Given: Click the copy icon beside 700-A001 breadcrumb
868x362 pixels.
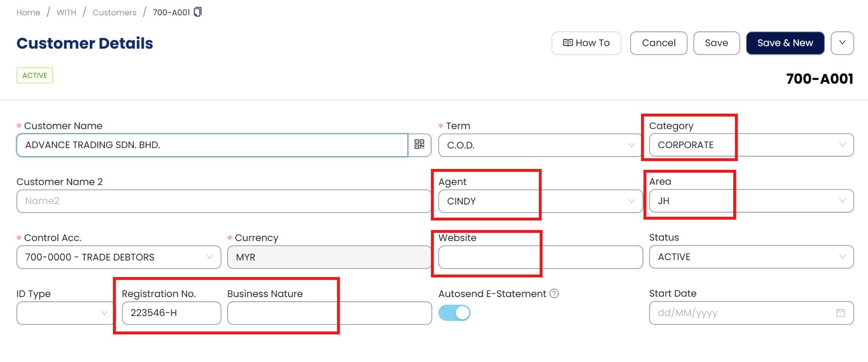Looking at the screenshot, I should [198, 12].
